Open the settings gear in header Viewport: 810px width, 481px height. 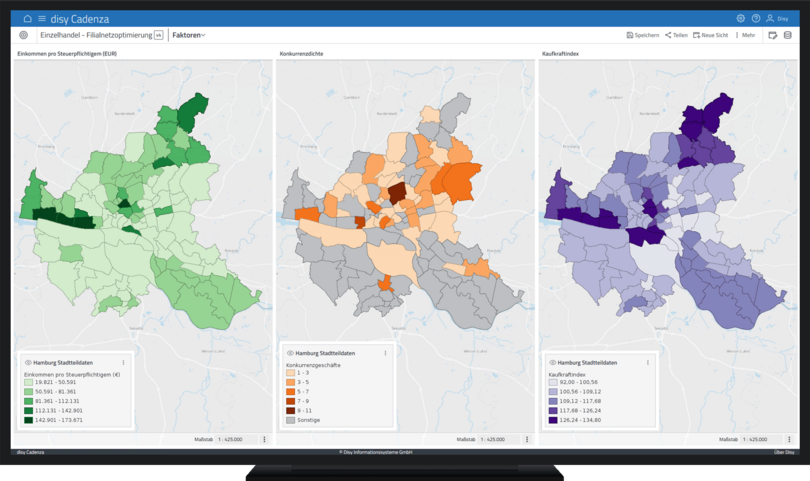click(741, 19)
